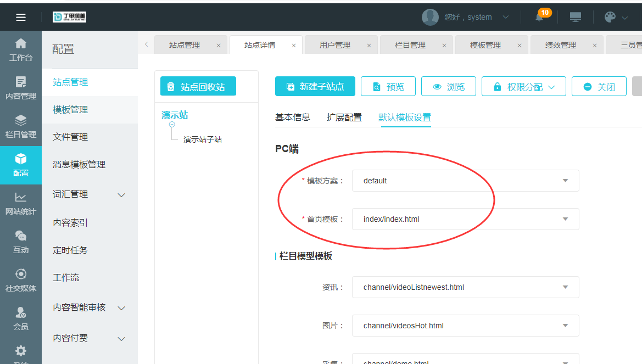Screen dimensions: 642x364
Task: Close the 用户管理 tab
Action: 369,46
